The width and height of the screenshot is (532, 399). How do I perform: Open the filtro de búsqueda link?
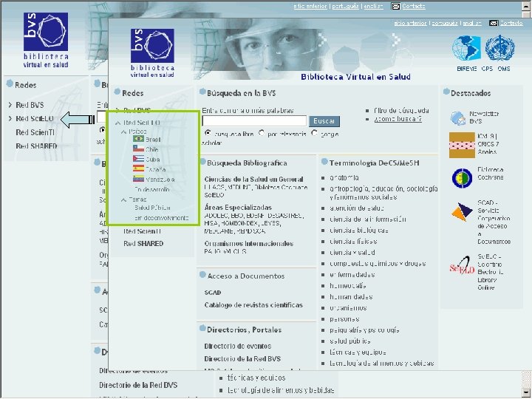coord(401,111)
